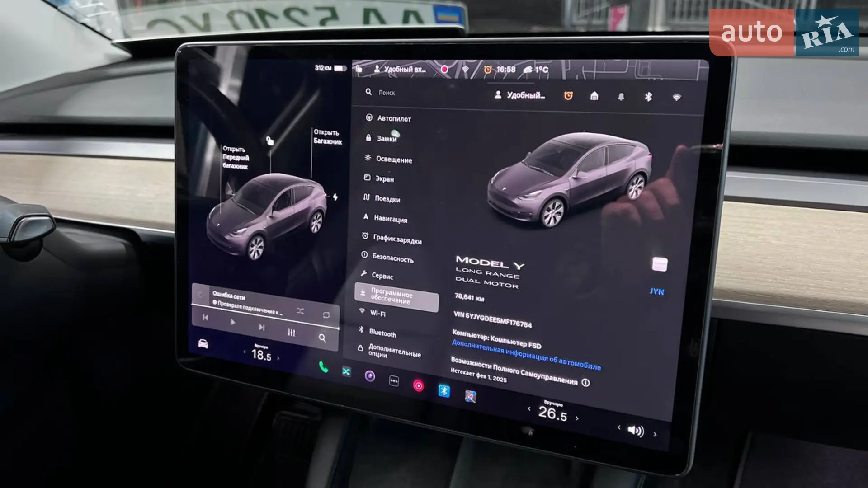Open the shuffle app icon in dock
The height and width of the screenshot is (488, 868).
tap(346, 371)
